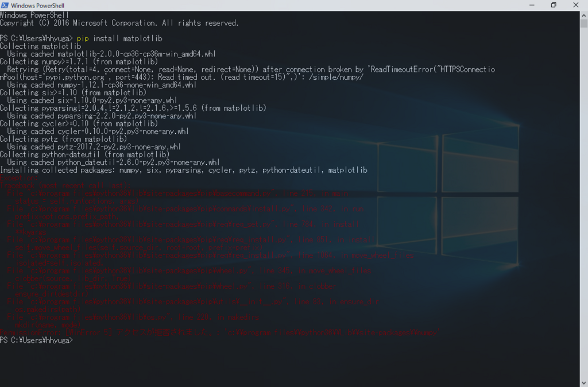Click the commands install.py line 342 entry
The image size is (588, 387).
click(185, 209)
